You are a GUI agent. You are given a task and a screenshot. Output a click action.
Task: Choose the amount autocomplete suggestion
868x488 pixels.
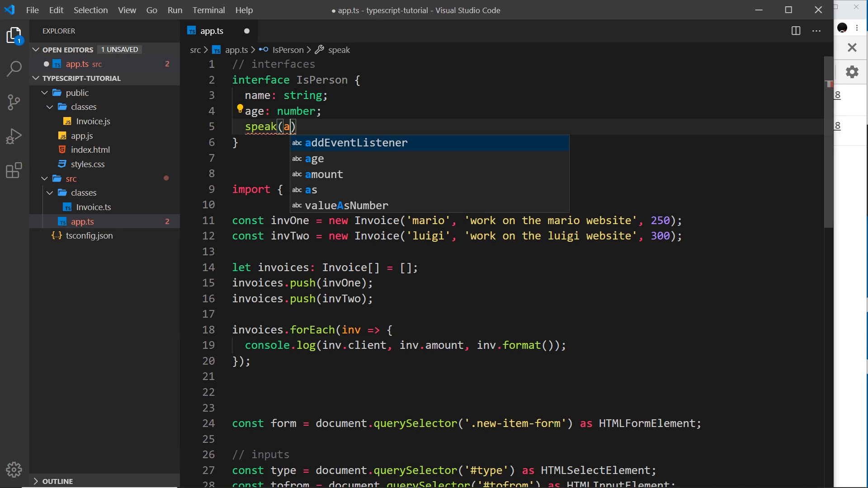[x=429, y=174]
